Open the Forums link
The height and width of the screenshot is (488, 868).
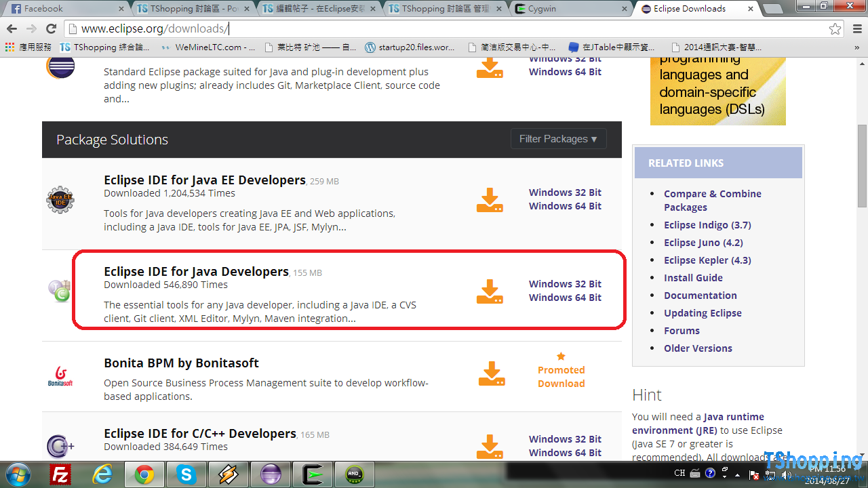(682, 331)
